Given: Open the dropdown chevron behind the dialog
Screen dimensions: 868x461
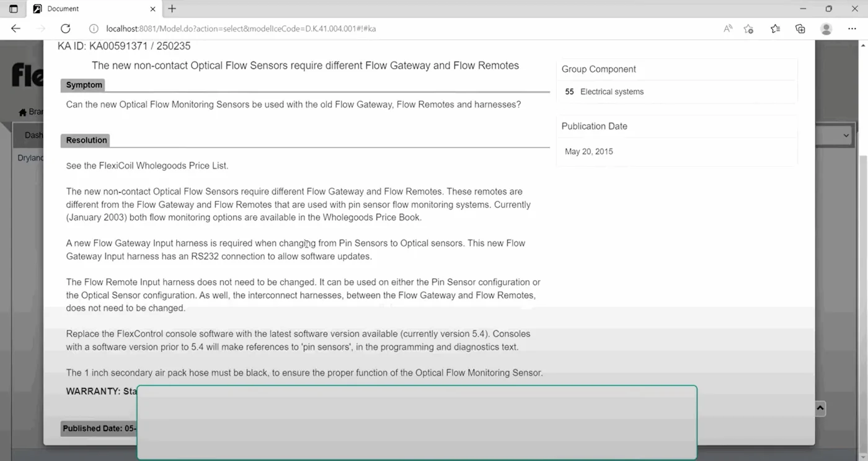Looking at the screenshot, I should [x=846, y=135].
